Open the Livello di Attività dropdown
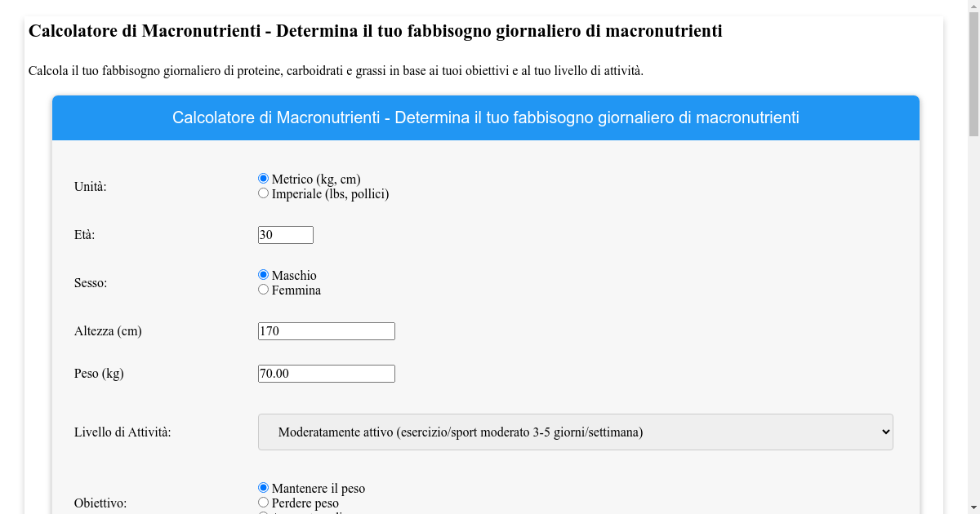 tap(575, 432)
